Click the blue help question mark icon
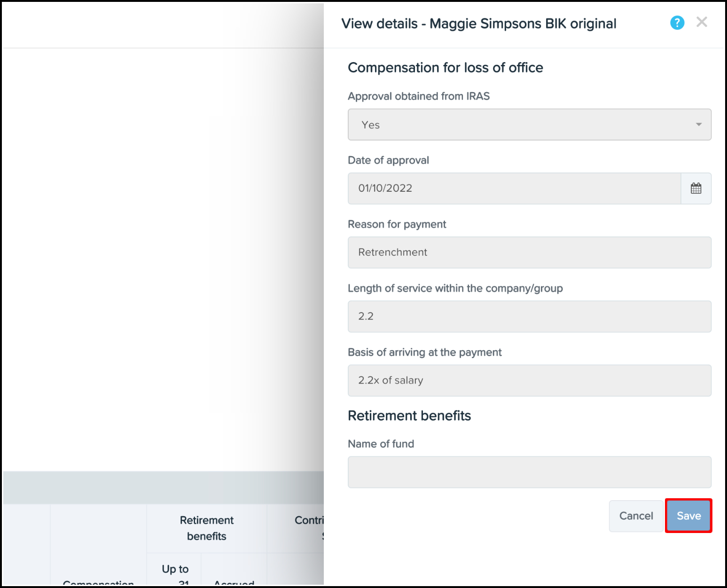This screenshot has width=727, height=588. [677, 23]
